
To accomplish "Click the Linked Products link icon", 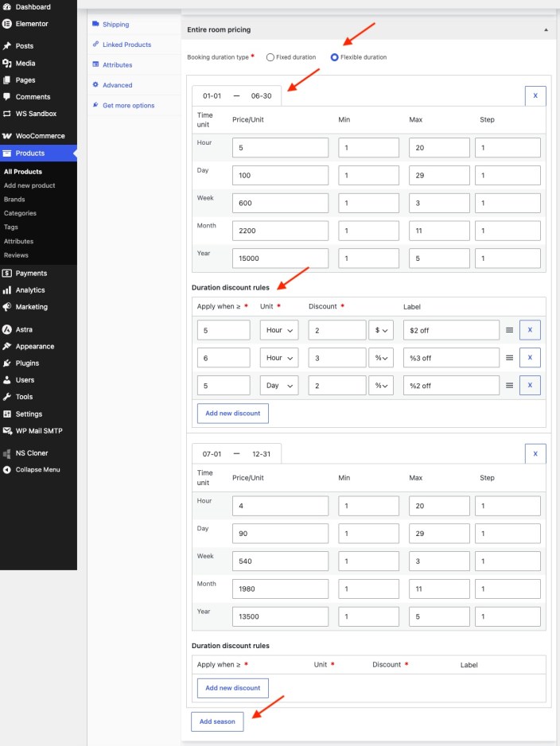I will (x=95, y=44).
